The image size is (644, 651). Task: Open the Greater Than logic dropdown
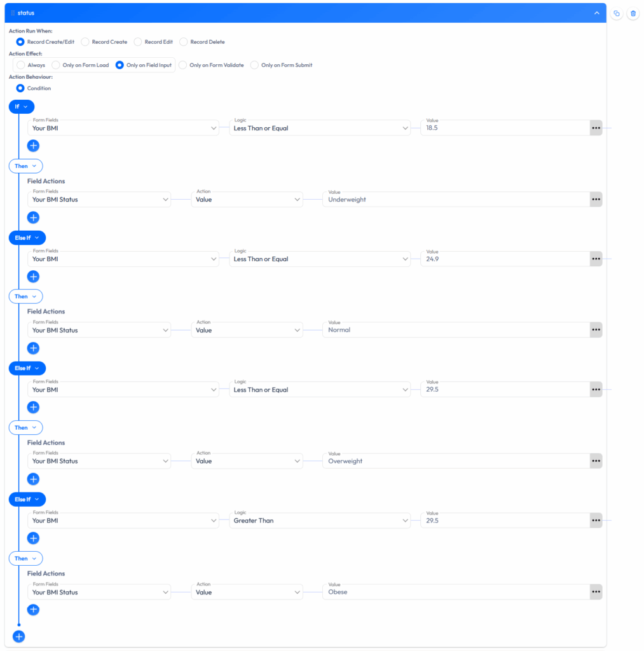click(x=319, y=521)
